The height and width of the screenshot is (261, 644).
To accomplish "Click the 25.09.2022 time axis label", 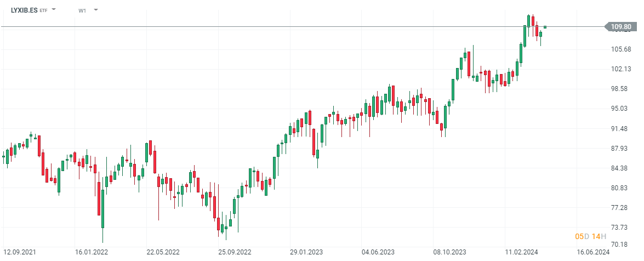I will (x=234, y=252).
